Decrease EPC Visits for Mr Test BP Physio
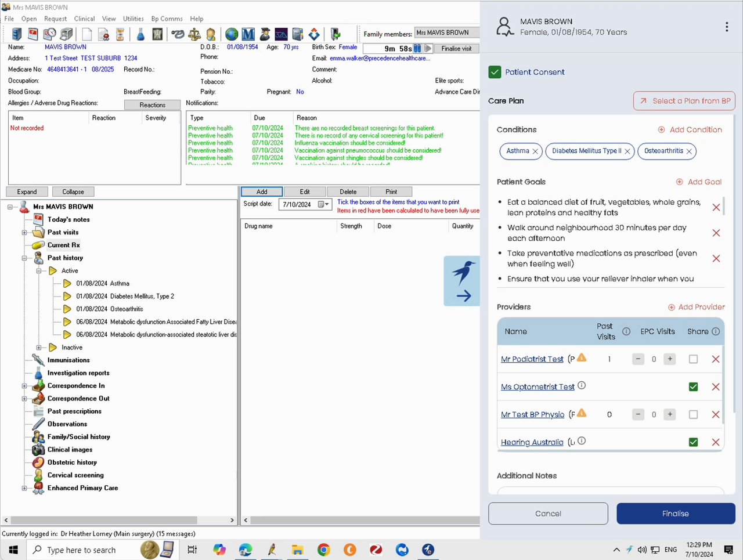This screenshot has width=743, height=560. [638, 414]
